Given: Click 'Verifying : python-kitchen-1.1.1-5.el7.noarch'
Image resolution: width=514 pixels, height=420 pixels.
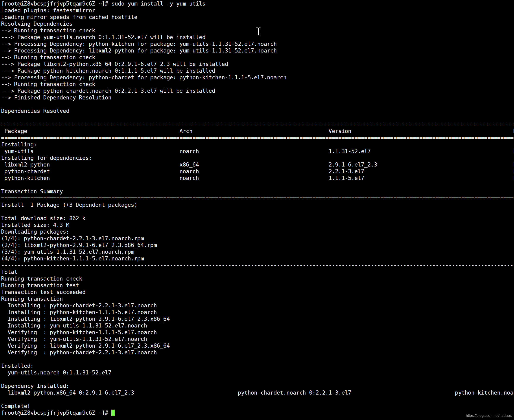Looking at the screenshot, I should 82,332.
